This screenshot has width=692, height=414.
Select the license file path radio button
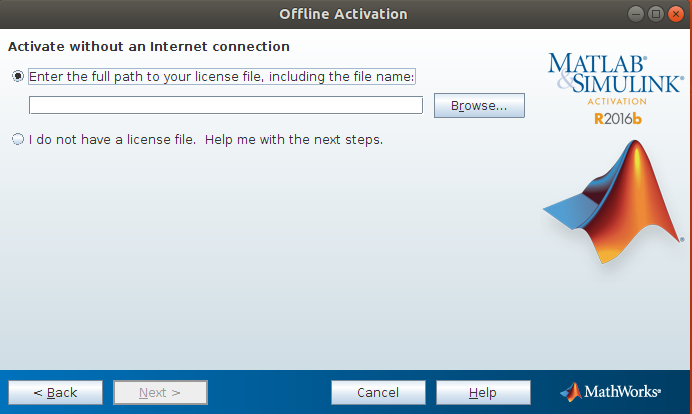(18, 76)
